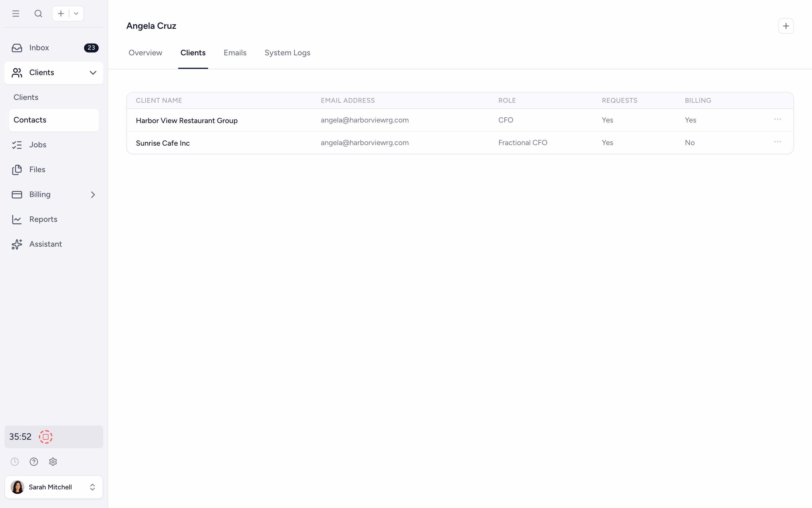Open the help question mark icon
The height and width of the screenshot is (508, 812).
click(x=34, y=462)
